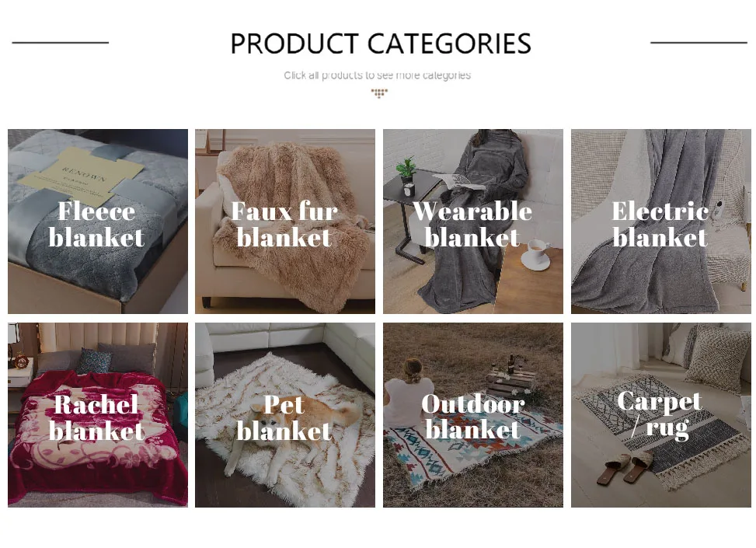Viewport: 756px width, 548px height.
Task: Click the 'Rachel blanket' overlay text
Action: 96,417
